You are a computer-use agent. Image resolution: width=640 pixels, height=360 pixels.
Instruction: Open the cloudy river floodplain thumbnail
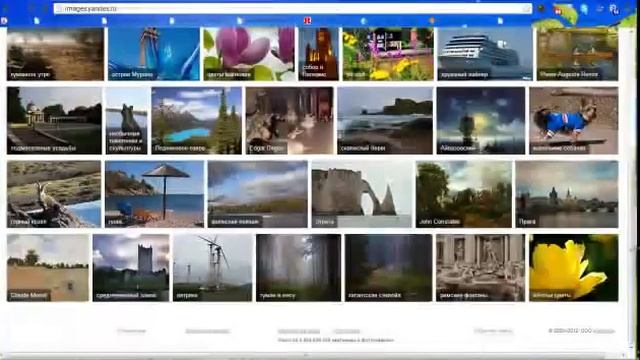(258, 194)
